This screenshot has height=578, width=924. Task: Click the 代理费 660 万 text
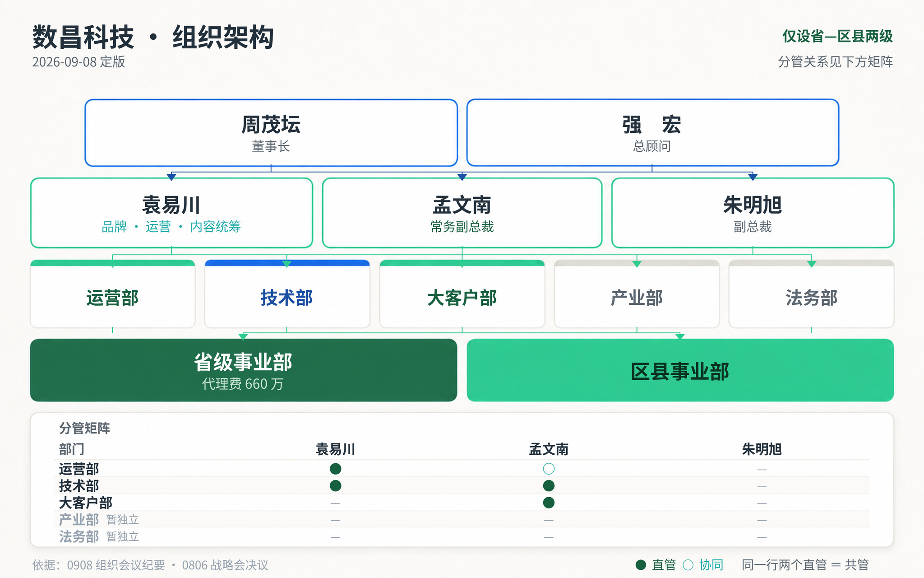point(243,384)
